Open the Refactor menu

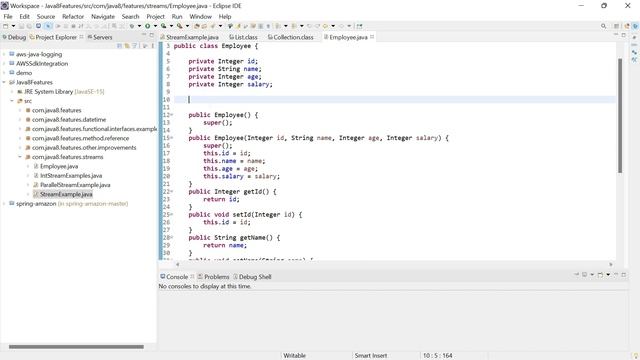pos(73,16)
